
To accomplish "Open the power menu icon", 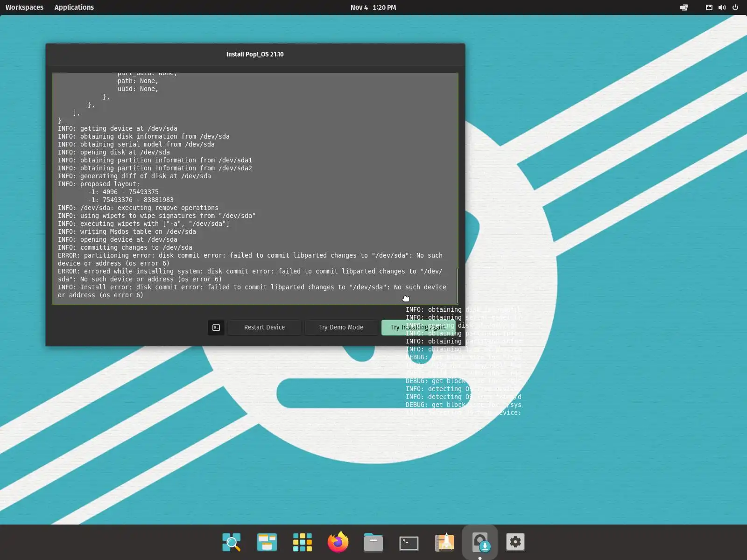I will [735, 7].
